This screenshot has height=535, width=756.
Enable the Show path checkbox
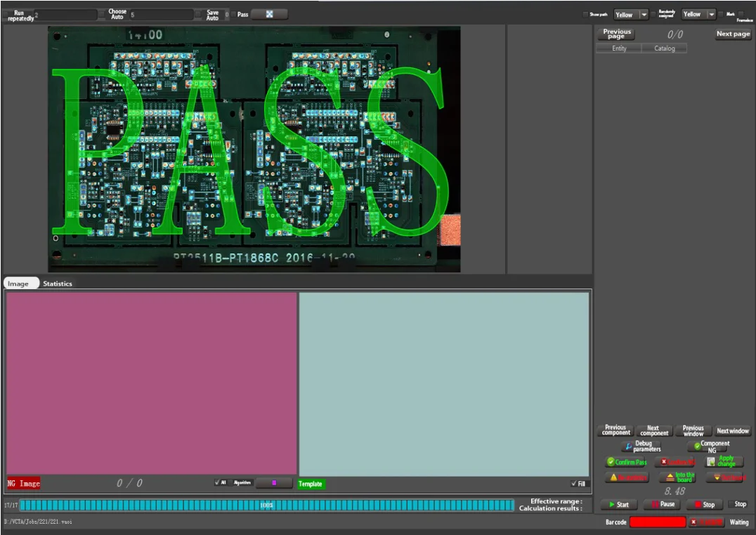[x=585, y=14]
